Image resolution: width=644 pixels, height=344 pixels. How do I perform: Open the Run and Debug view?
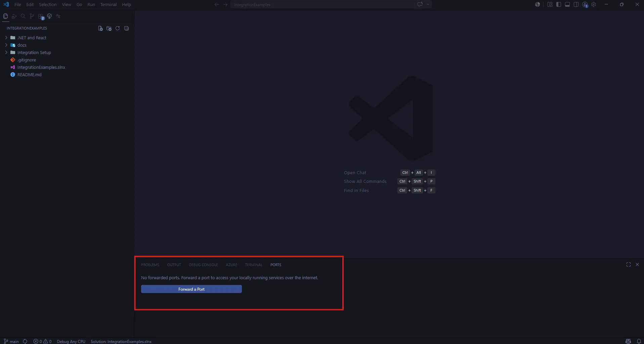tap(14, 16)
